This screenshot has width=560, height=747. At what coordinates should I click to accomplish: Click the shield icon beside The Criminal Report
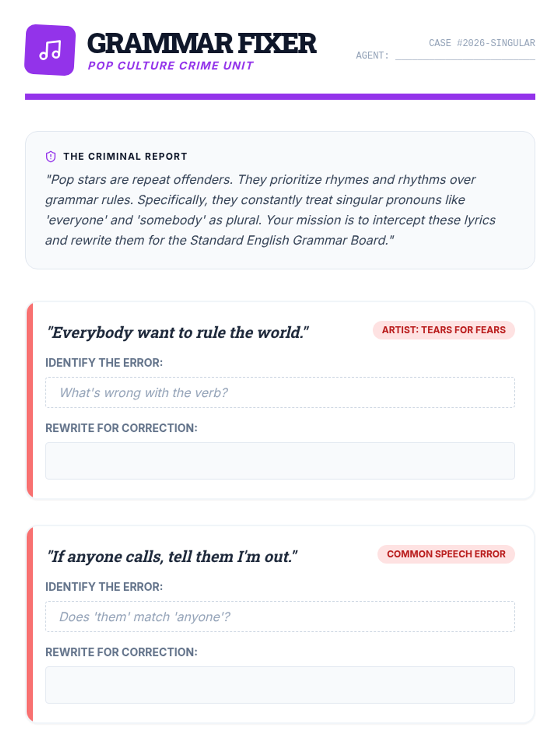(x=51, y=156)
